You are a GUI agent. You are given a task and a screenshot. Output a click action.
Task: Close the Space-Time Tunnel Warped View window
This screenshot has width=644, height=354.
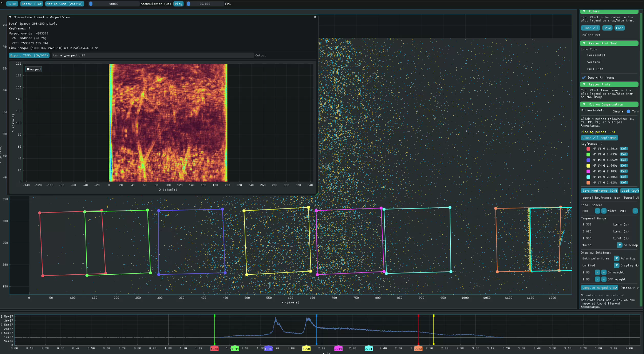pyautogui.click(x=315, y=17)
